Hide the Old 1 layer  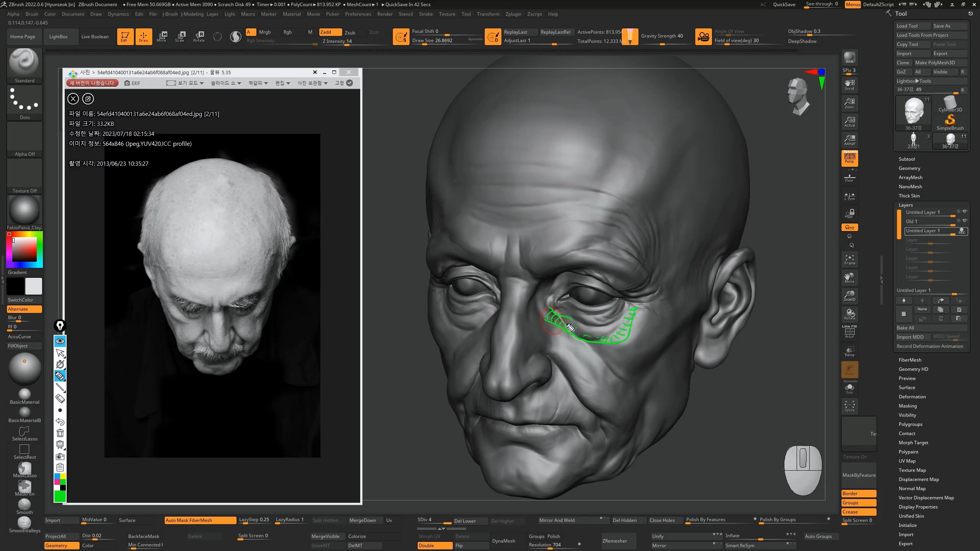965,221
